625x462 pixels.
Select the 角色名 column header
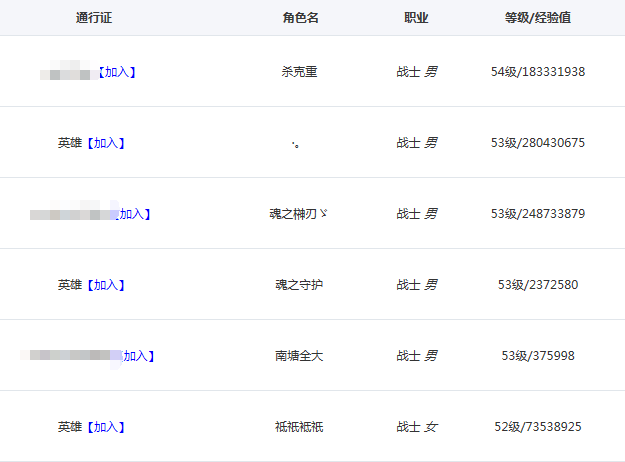[x=299, y=18]
